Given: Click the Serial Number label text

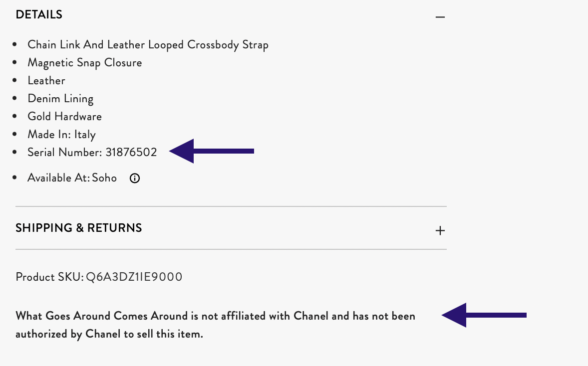Looking at the screenshot, I should (x=64, y=153).
